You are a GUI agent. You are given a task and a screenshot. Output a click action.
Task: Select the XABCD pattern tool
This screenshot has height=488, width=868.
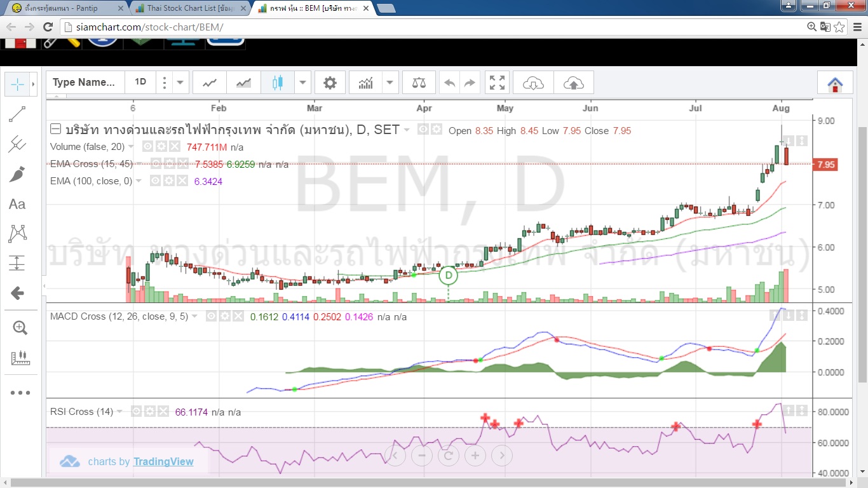click(17, 234)
